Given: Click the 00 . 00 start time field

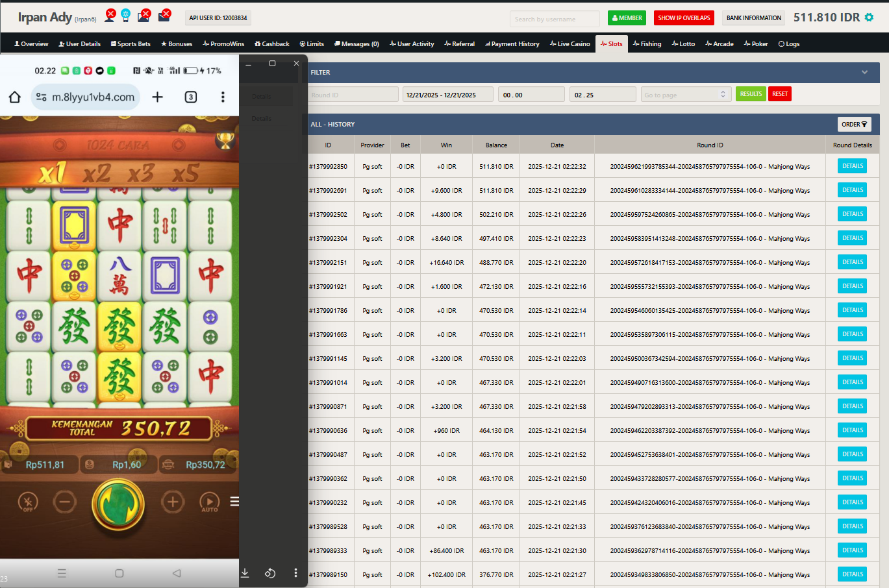Looking at the screenshot, I should [532, 95].
